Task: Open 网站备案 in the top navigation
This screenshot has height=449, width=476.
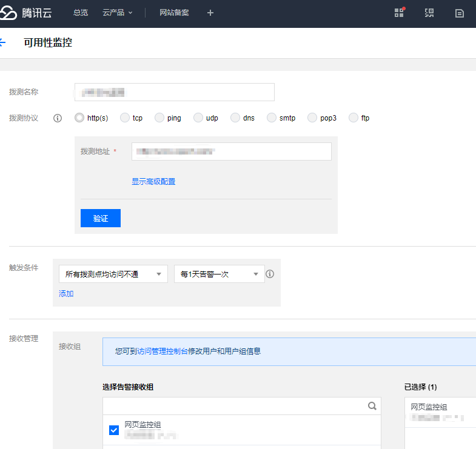Action: coord(174,13)
